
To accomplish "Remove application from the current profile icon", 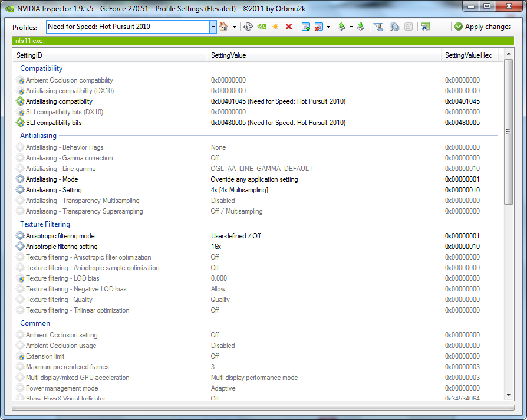I will [319, 27].
